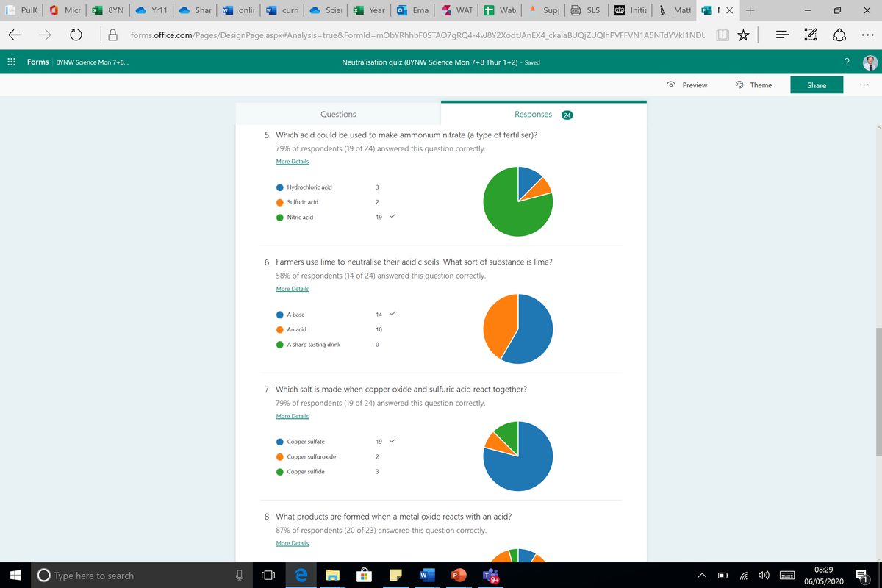Open more form settings ellipsis menu
This screenshot has width=882, height=588.
862,85
